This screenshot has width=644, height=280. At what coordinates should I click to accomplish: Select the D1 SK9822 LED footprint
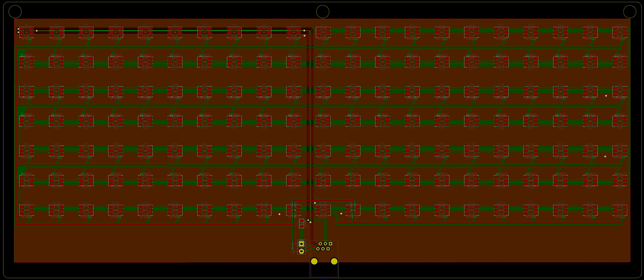click(x=27, y=32)
